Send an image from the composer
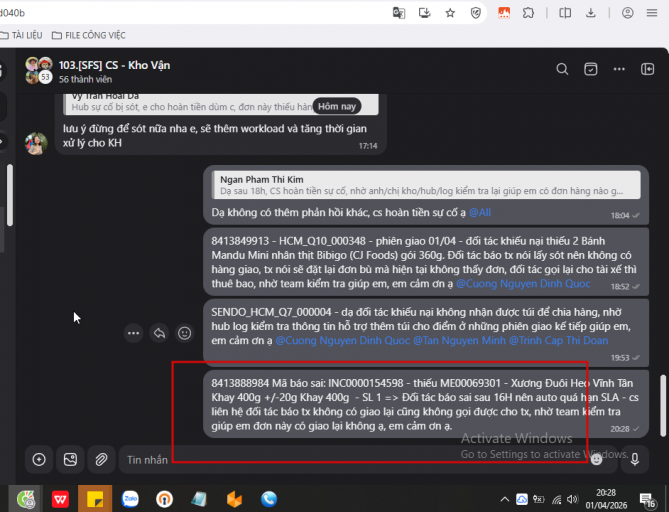Screen dimensions: 669x512 coord(70,460)
